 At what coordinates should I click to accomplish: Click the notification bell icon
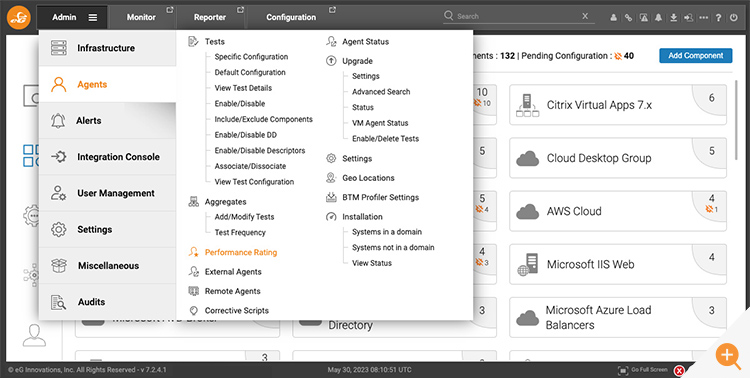click(x=659, y=18)
